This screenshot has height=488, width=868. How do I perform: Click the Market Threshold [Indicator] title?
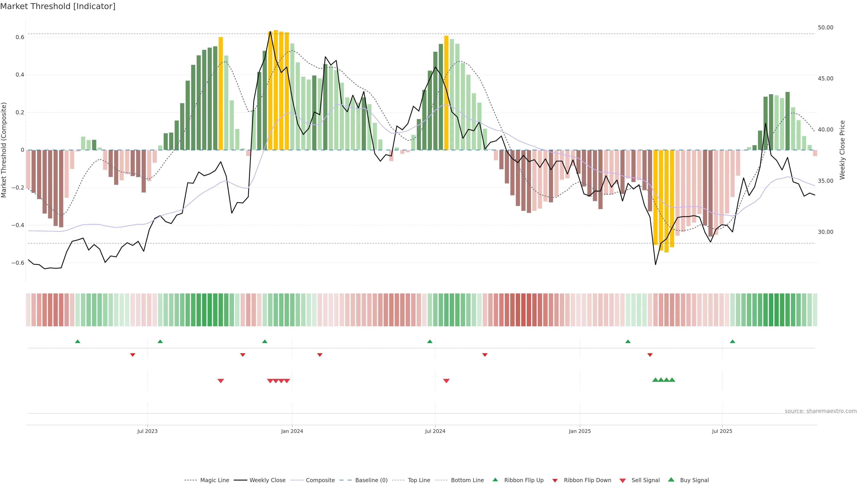(58, 6)
